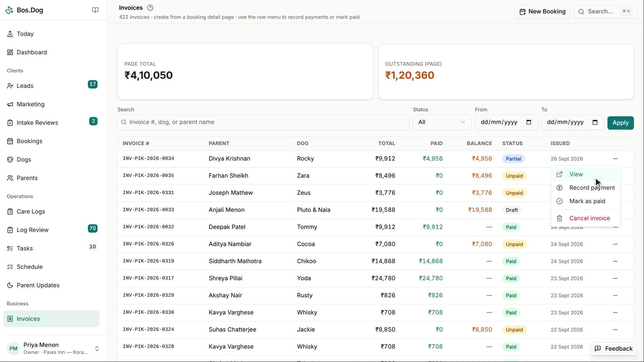Click the Today sidebar icon
Viewport: 644px width, 362px height.
click(10, 34)
